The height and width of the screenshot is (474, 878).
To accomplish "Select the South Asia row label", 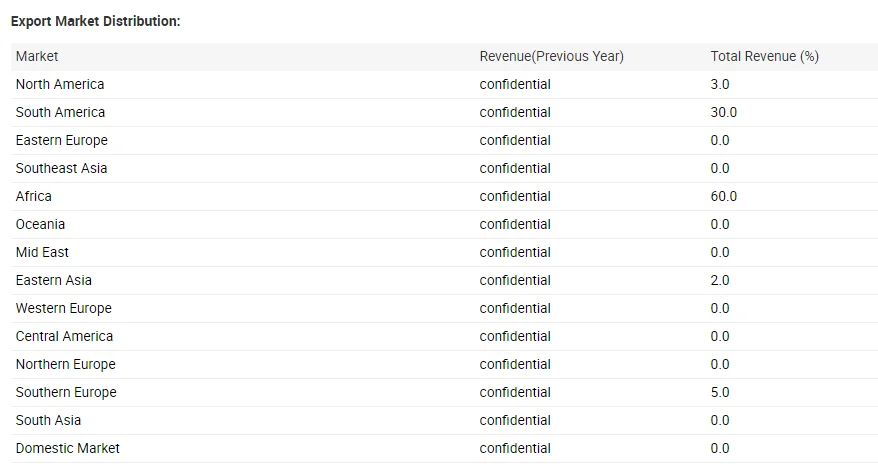I will (x=48, y=420).
